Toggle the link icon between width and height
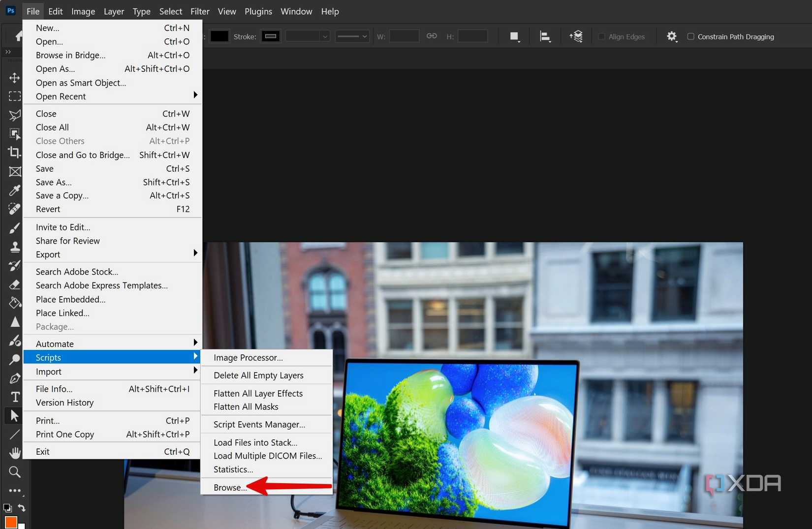This screenshot has height=529, width=812. pos(432,36)
